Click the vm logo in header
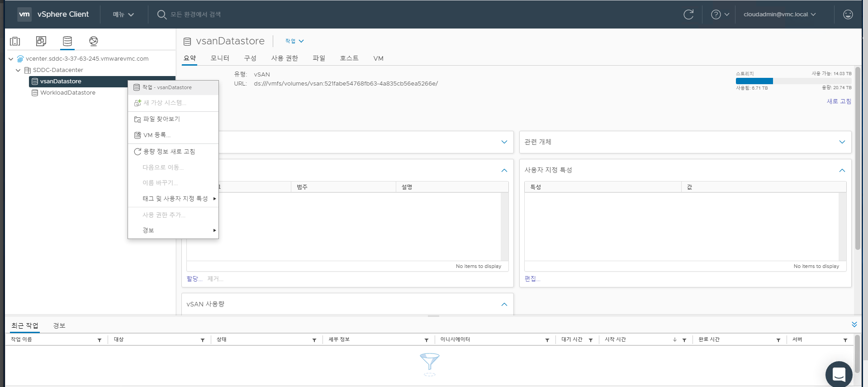 tap(24, 14)
